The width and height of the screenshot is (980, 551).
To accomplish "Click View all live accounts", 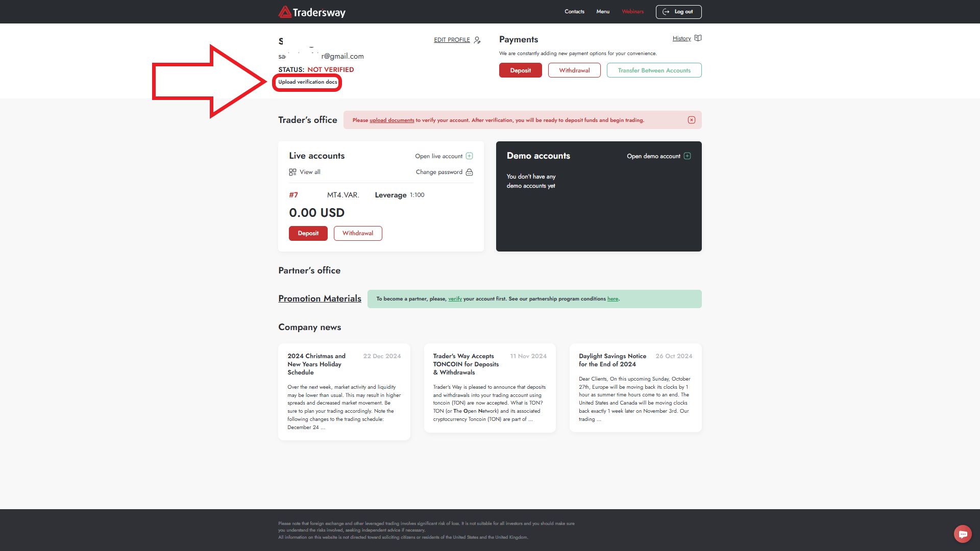I will pos(310,172).
